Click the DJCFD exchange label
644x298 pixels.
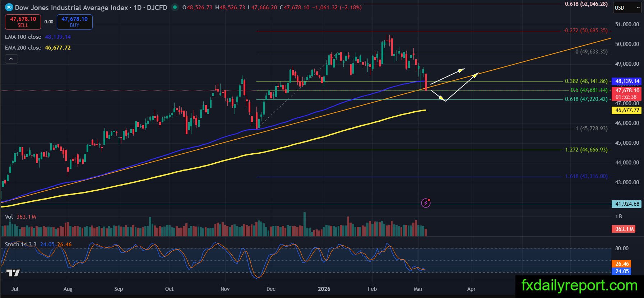click(x=157, y=8)
